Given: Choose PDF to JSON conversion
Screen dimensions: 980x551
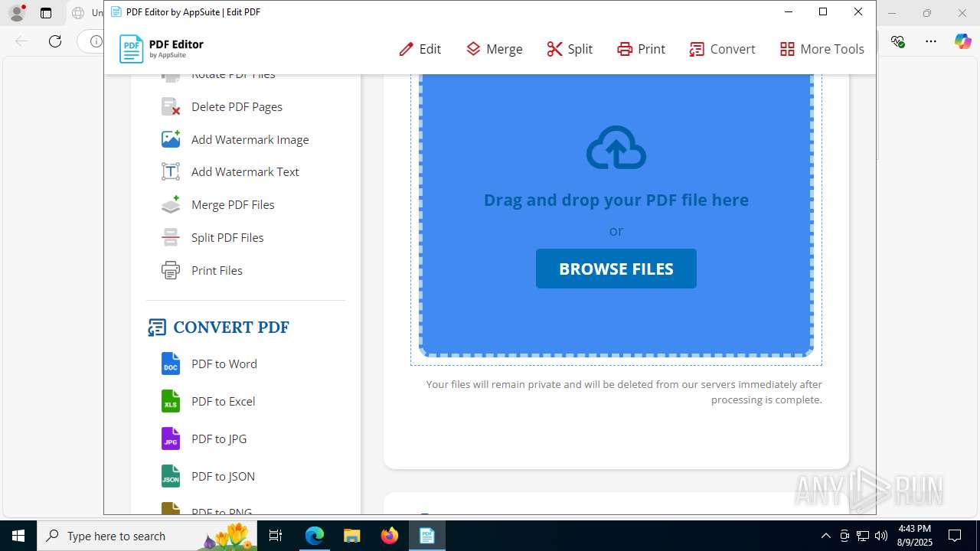Looking at the screenshot, I should [223, 476].
